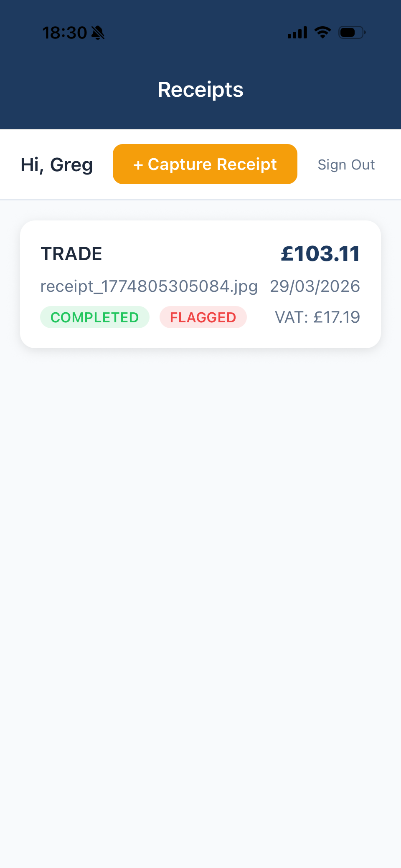Click the Sign Out link

coord(346,164)
